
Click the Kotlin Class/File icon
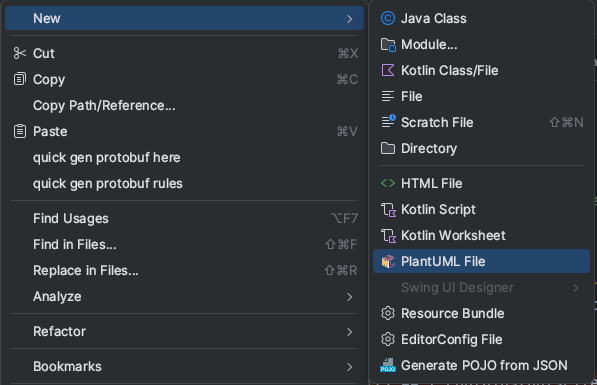388,70
